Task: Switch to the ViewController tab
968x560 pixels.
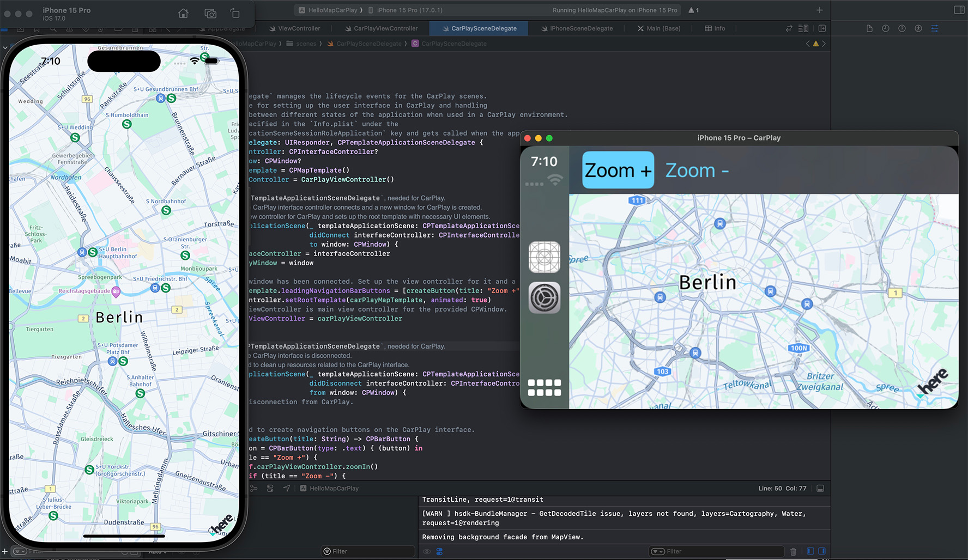Action: click(295, 28)
